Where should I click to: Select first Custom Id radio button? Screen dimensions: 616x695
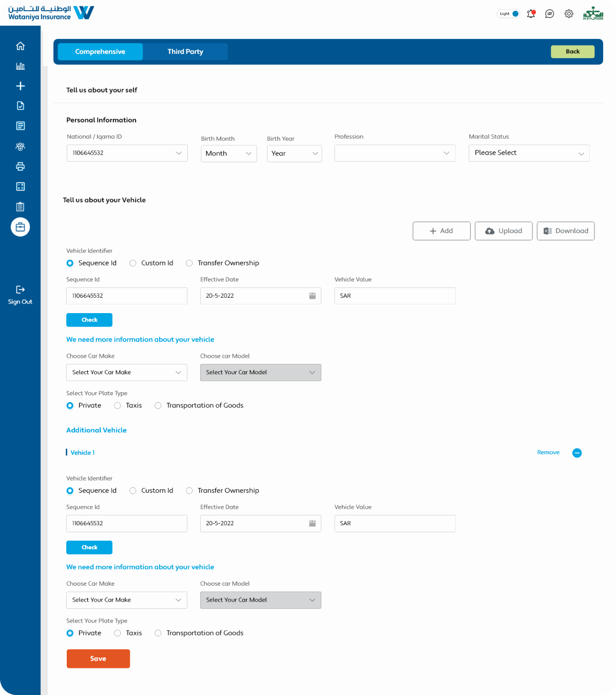point(132,263)
